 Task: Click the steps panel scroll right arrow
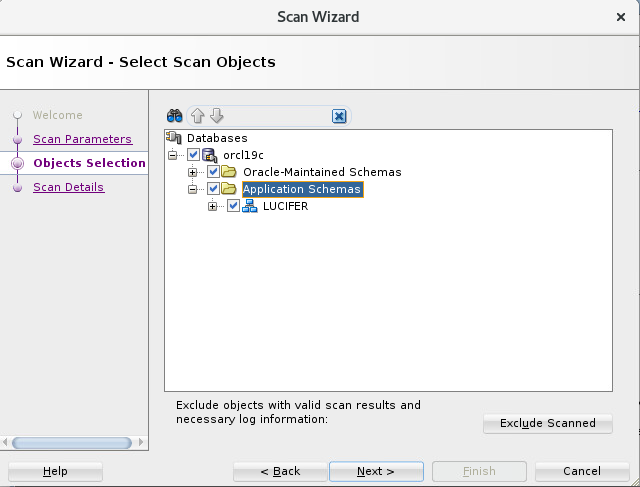point(141,442)
